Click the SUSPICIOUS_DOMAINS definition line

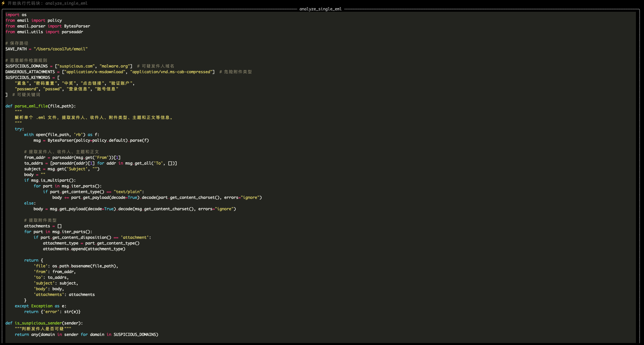pyautogui.click(x=90, y=66)
